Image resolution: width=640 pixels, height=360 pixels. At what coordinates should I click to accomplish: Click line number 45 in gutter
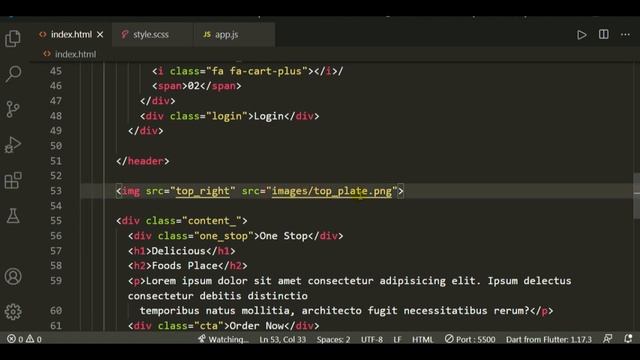click(x=56, y=71)
